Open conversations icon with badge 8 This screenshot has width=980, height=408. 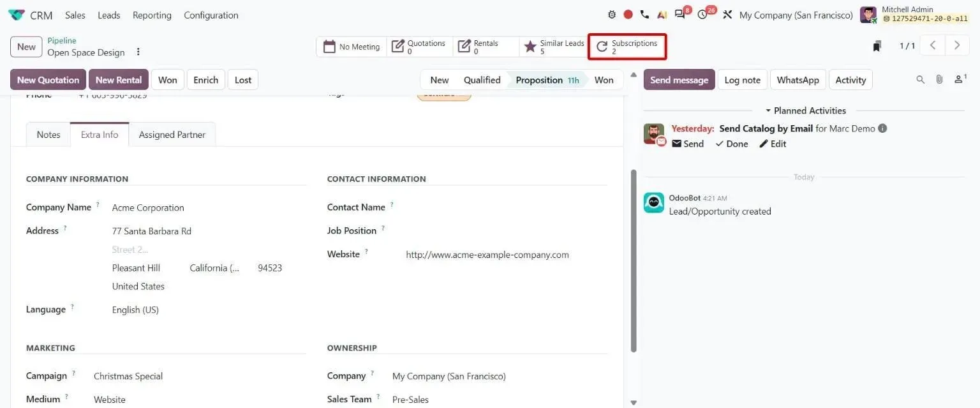coord(681,13)
